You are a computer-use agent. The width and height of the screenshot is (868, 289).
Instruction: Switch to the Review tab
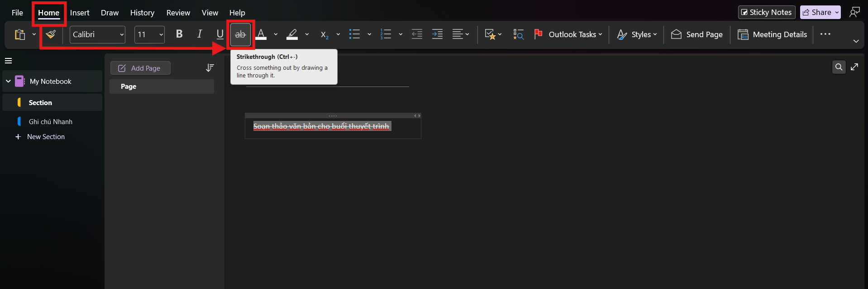click(178, 13)
